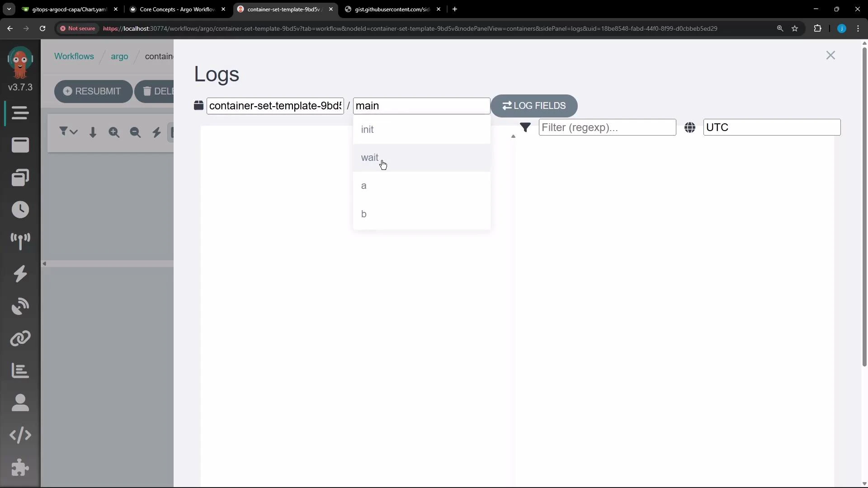Image resolution: width=868 pixels, height=488 pixels.
Task: Click inside the Filter regexp input field
Action: (607, 127)
